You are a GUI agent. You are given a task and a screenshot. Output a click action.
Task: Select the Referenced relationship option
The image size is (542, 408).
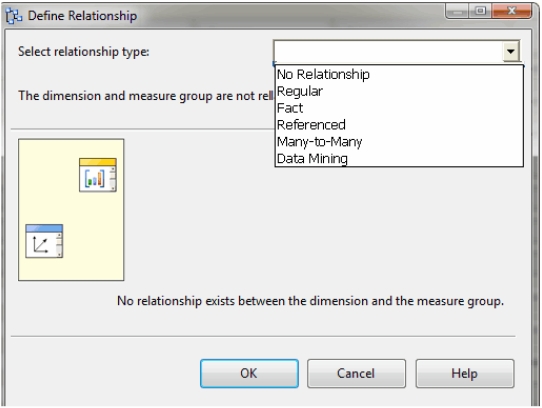[311, 125]
